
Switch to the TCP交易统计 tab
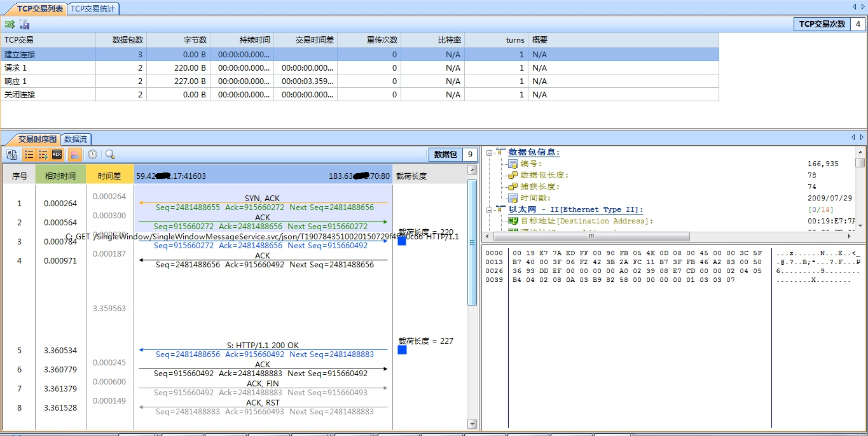point(93,8)
